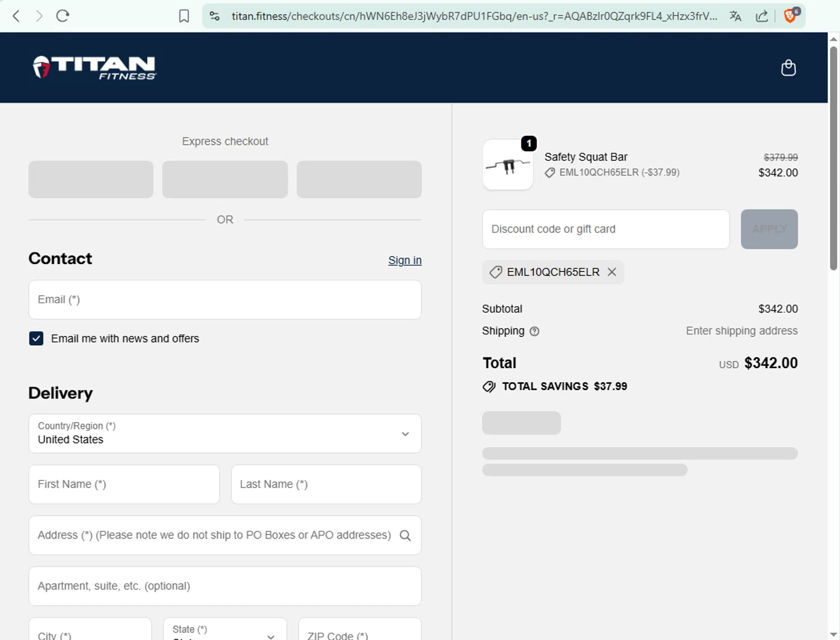840x640 pixels.
Task: Focus the Email field
Action: pos(225,300)
